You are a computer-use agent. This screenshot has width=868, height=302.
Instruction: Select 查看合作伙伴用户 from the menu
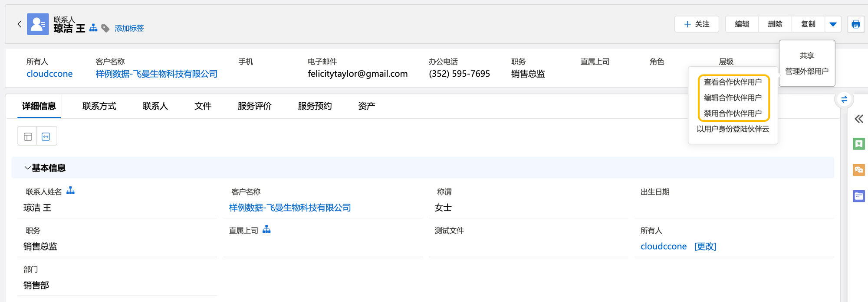tap(733, 82)
